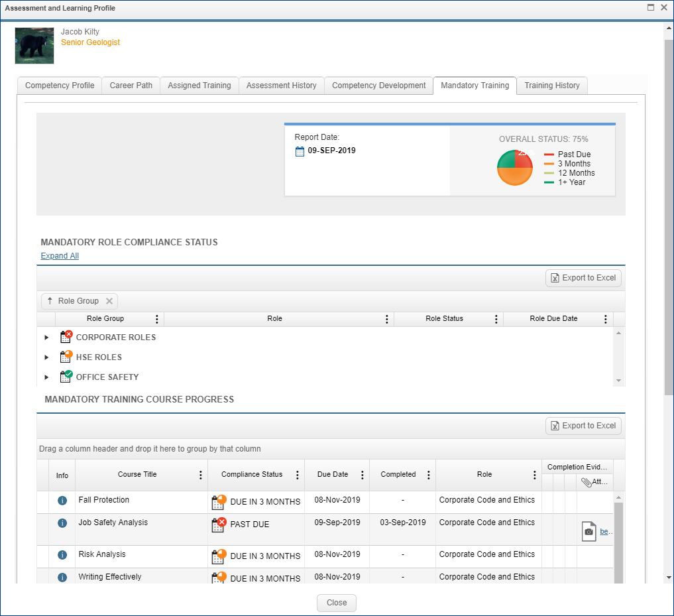Click Fall Protection compliance status icon
Viewport: 674px width, 616px height.
coord(219,501)
